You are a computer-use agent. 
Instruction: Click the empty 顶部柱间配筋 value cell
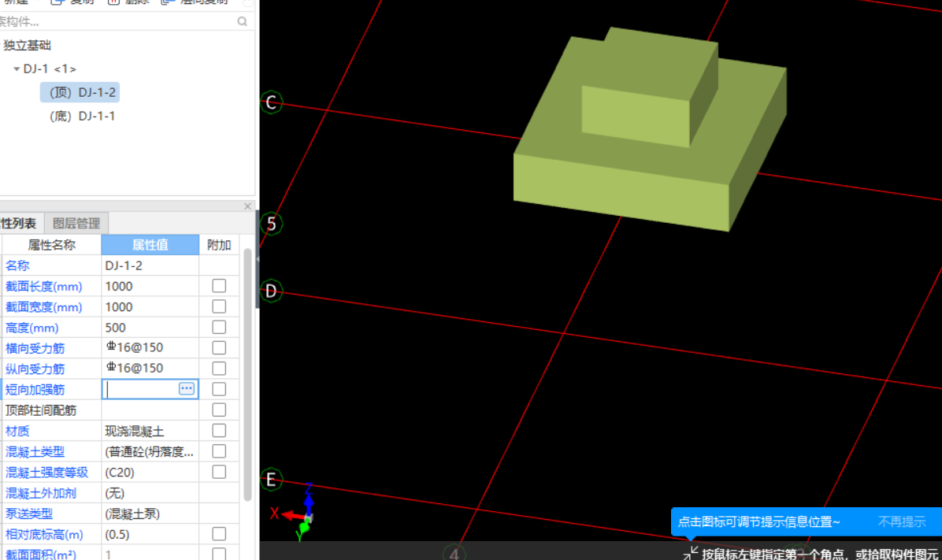coord(150,410)
